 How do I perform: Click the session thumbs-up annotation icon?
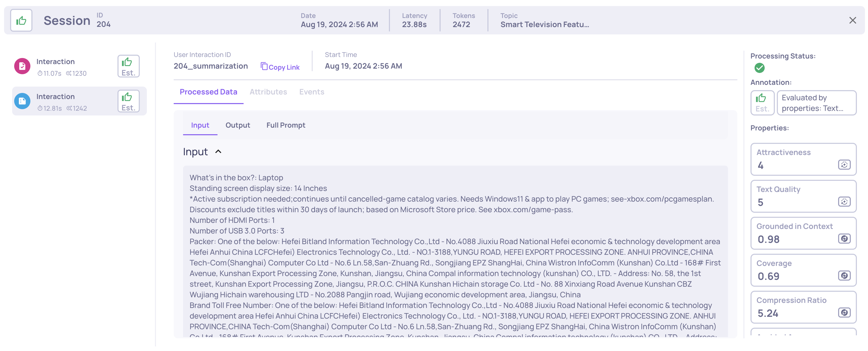pos(21,21)
